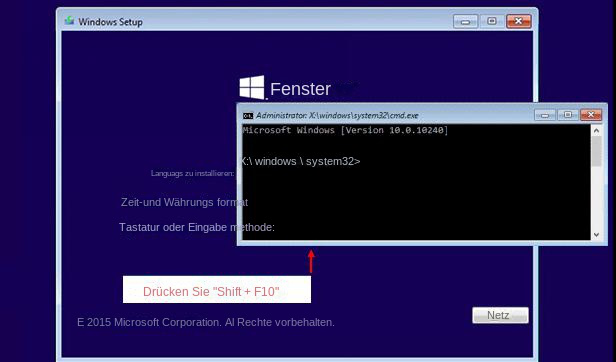Maximize the Windows Setup window
The image size is (616, 362).
[492, 21]
